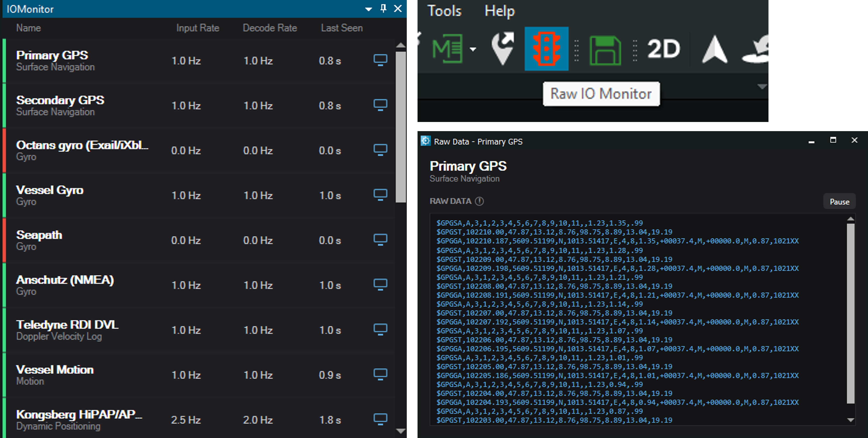The height and width of the screenshot is (438, 868).
Task: Click the toolbar grip handle before the 2D button
Action: point(635,51)
